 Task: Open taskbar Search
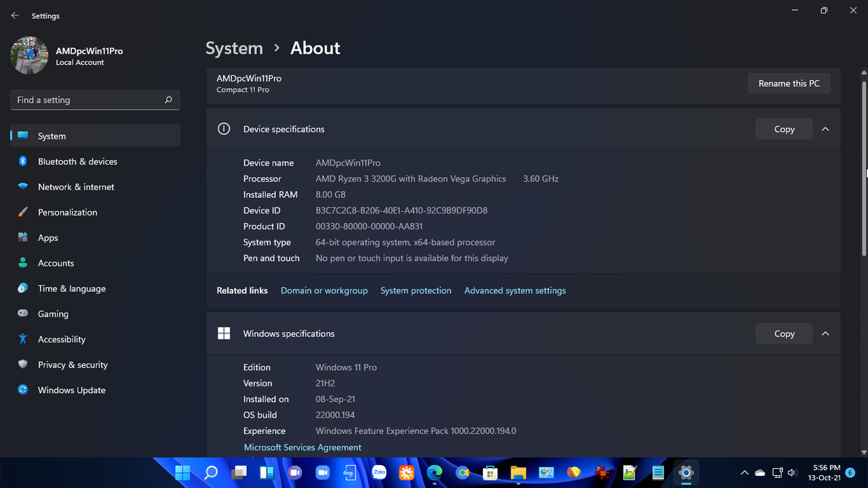(211, 472)
